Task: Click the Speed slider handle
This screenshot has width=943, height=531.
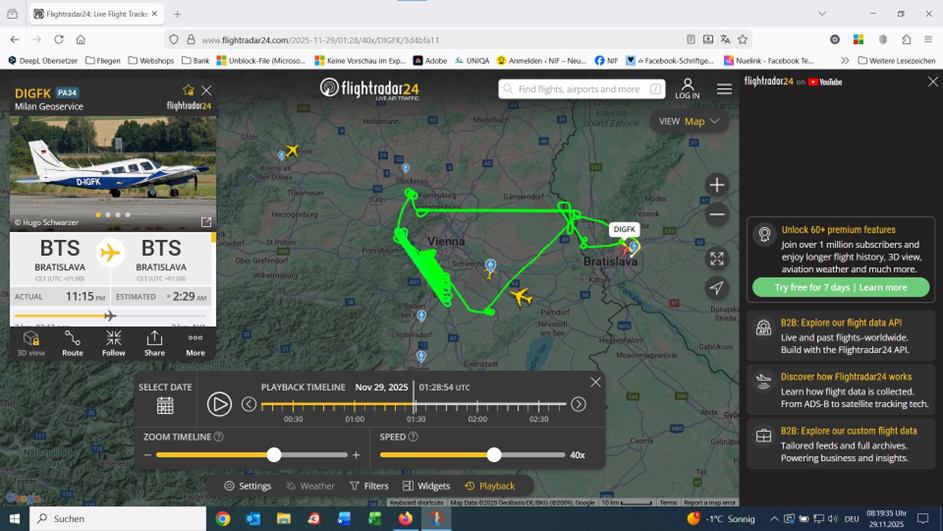Action: click(494, 455)
